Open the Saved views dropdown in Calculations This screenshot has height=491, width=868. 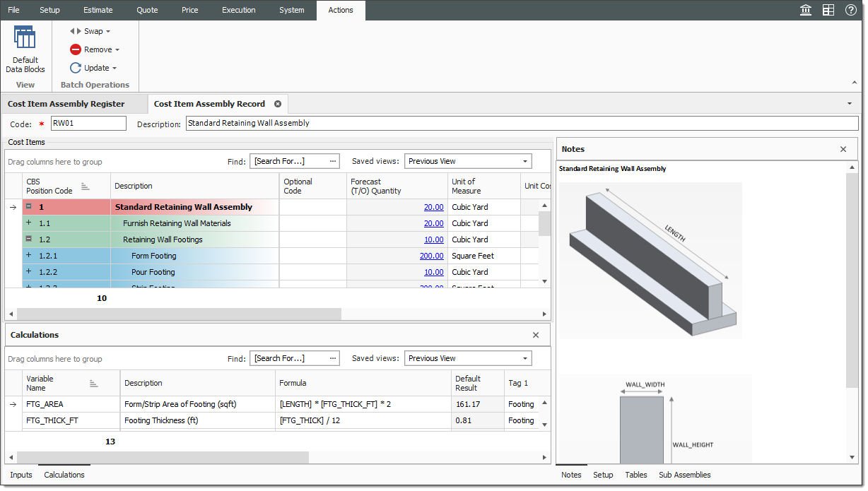tap(526, 358)
